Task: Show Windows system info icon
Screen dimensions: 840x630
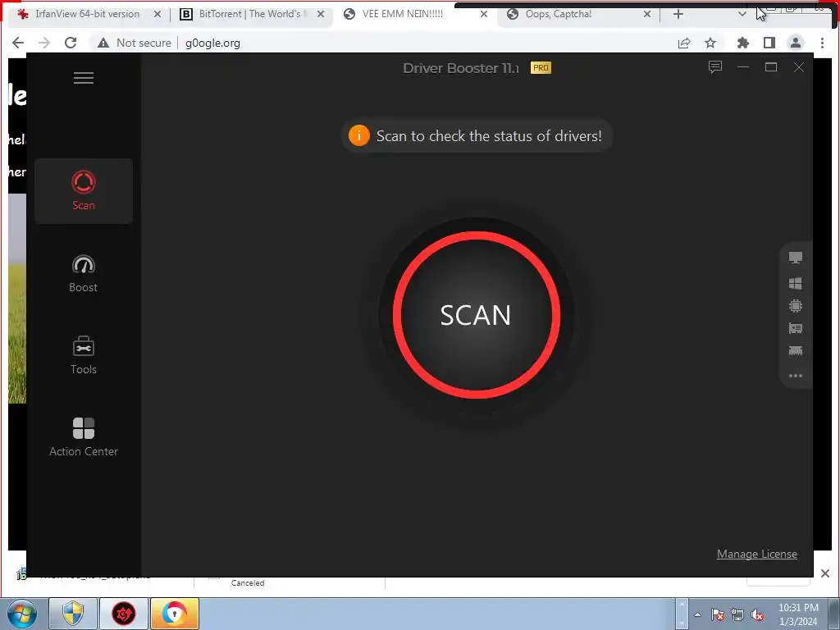Action: point(796,283)
